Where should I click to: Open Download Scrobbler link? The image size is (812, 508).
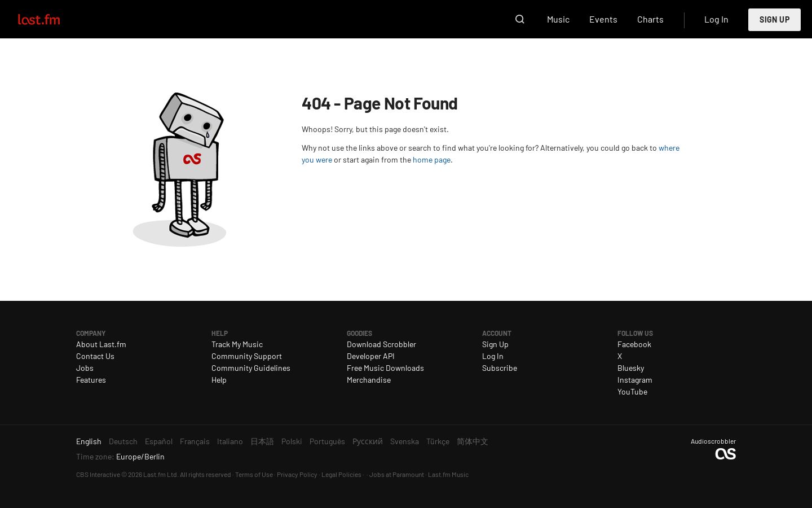[x=381, y=344]
